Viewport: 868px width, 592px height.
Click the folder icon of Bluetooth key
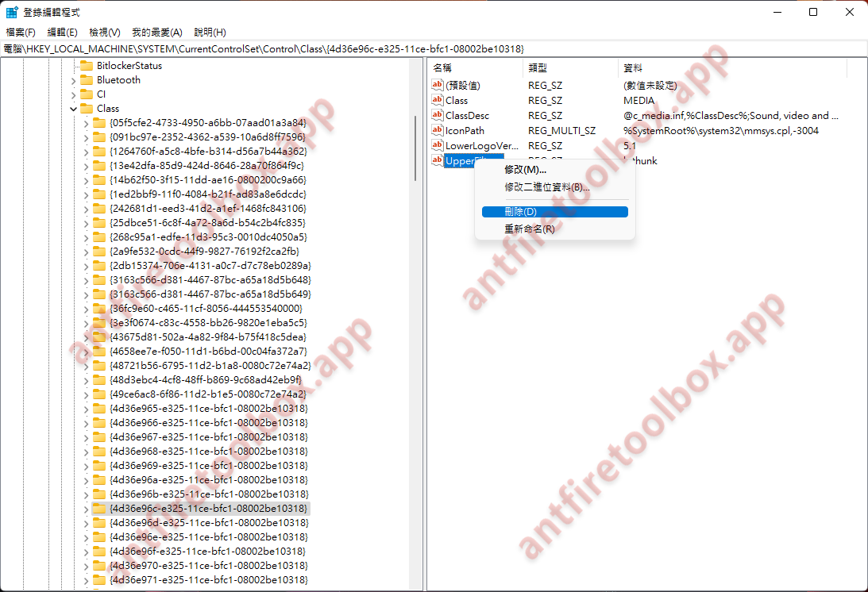[x=86, y=80]
